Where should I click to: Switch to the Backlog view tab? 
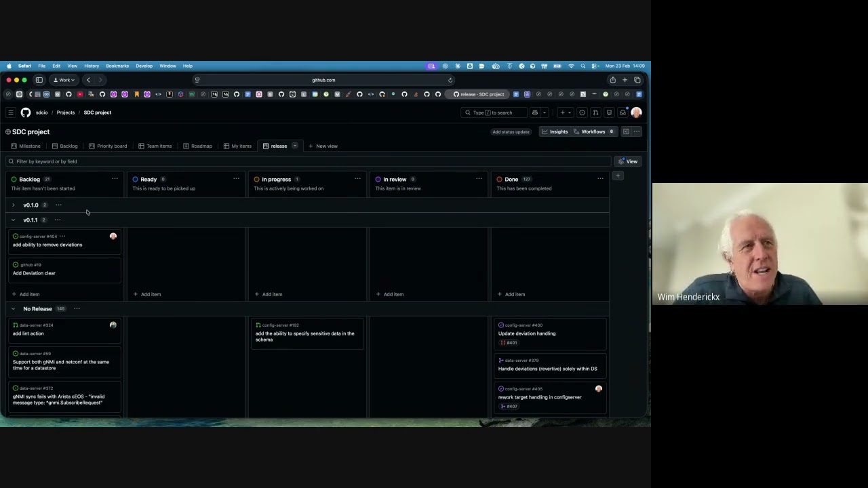[x=65, y=146]
